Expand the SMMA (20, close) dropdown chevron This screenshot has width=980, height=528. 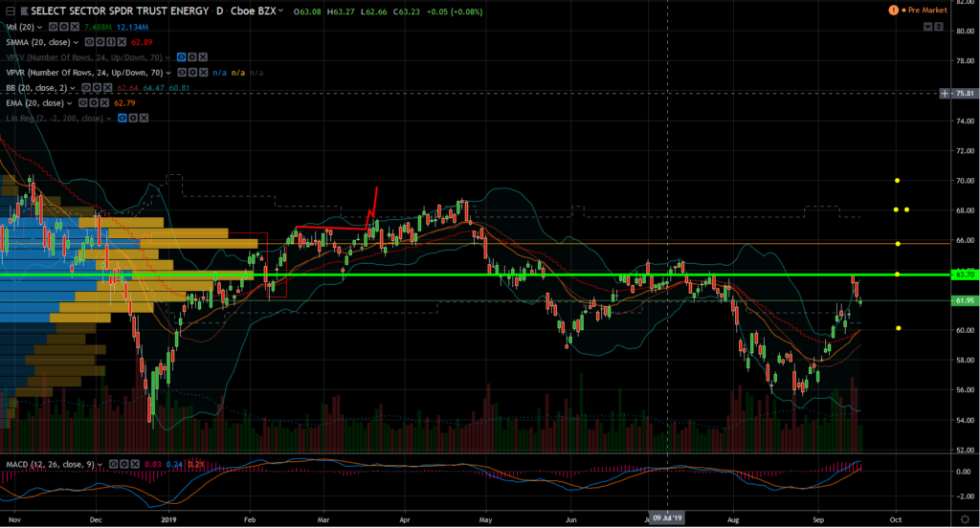(76, 42)
